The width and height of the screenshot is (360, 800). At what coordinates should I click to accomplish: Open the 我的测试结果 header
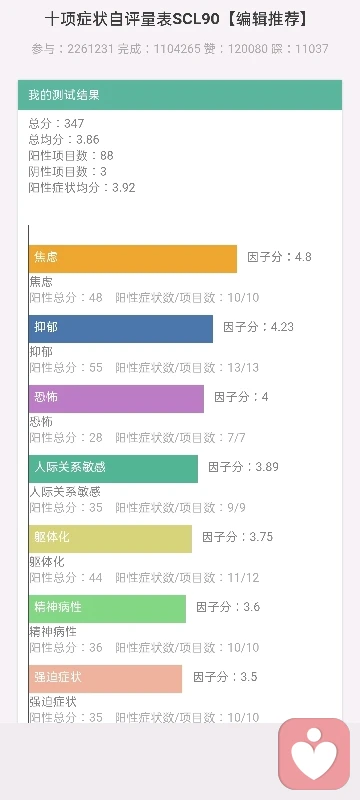pos(180,95)
